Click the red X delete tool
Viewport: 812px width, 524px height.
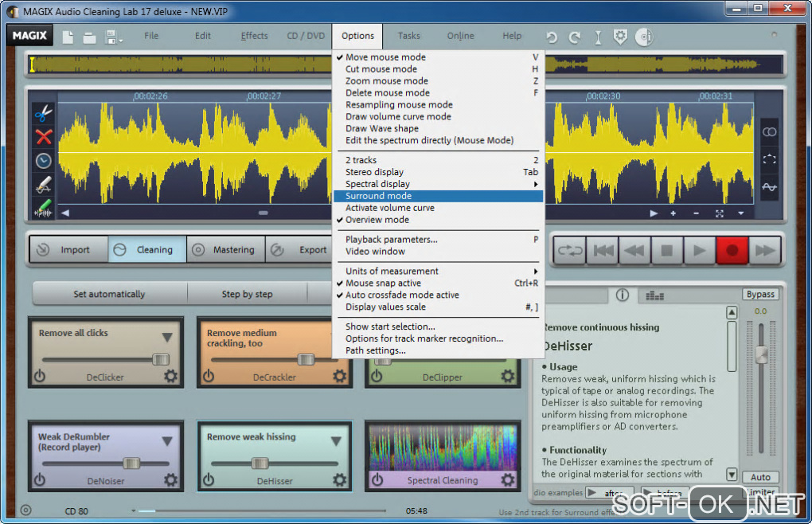(x=43, y=137)
